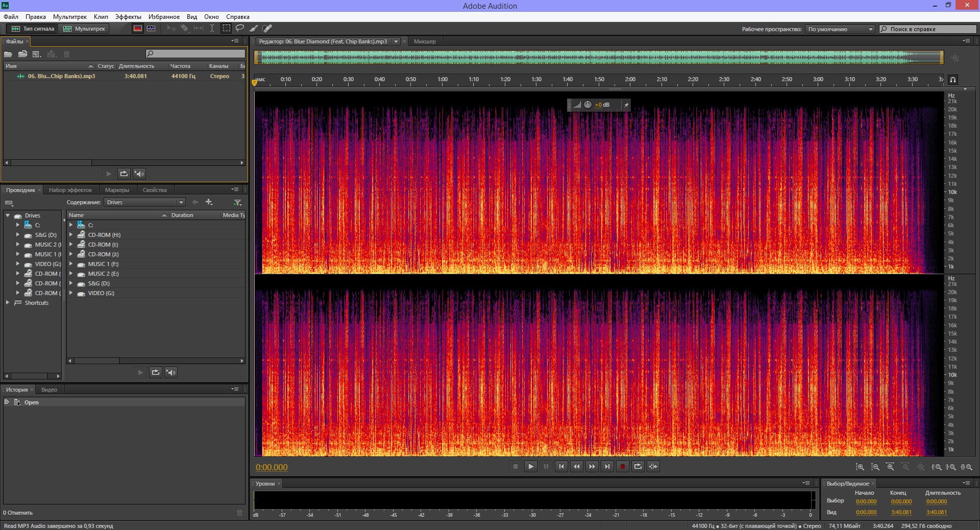Viewport: 980px width, 530px height.
Task: Click the Fast Forward button
Action: pos(592,466)
